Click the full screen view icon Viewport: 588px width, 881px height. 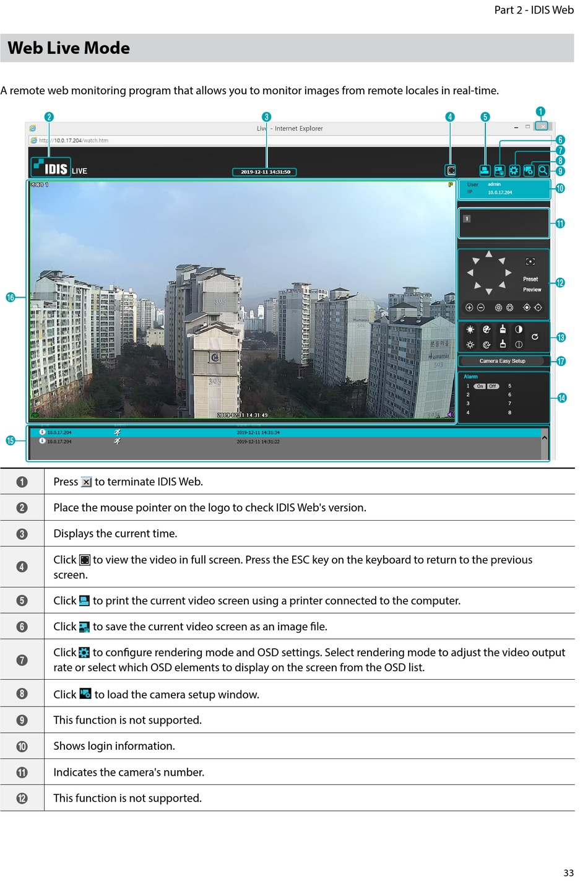[x=451, y=170]
